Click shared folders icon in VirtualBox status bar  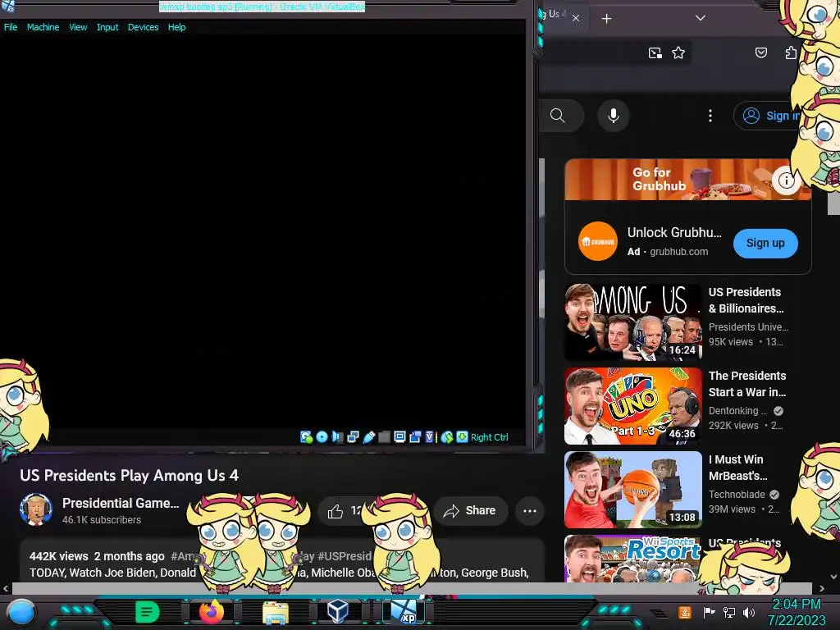point(384,437)
